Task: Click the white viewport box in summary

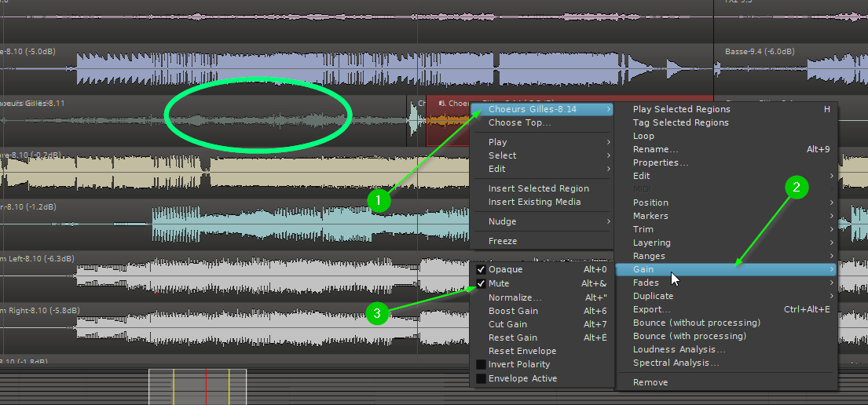Action: pyautogui.click(x=197, y=386)
